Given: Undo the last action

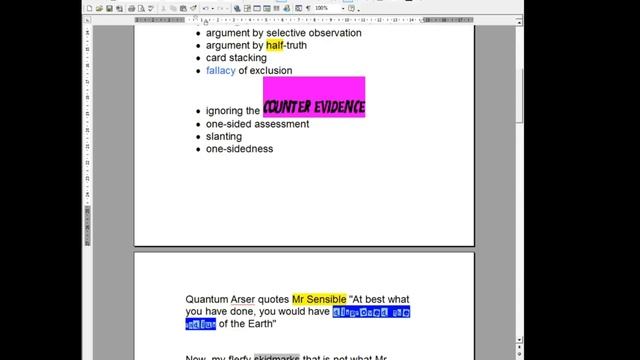Looking at the screenshot, I should 206,8.
